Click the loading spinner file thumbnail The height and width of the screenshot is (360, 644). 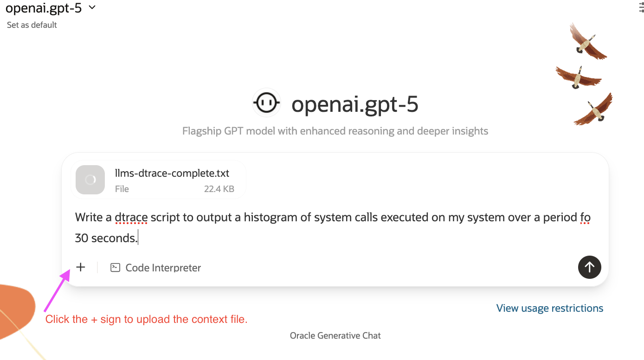[x=90, y=180]
